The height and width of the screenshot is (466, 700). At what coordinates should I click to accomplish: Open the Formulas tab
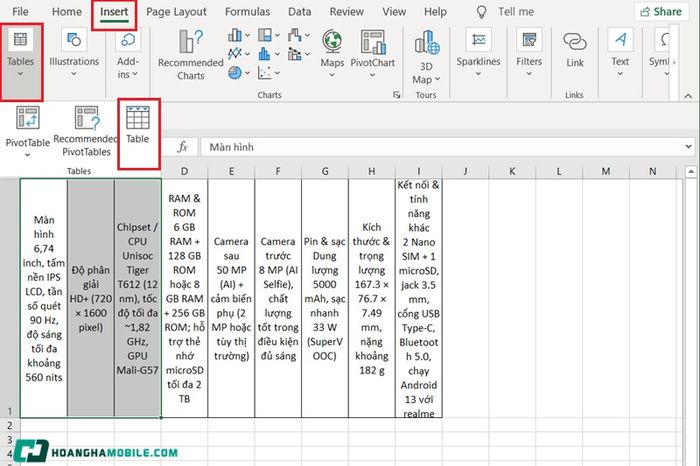click(247, 12)
